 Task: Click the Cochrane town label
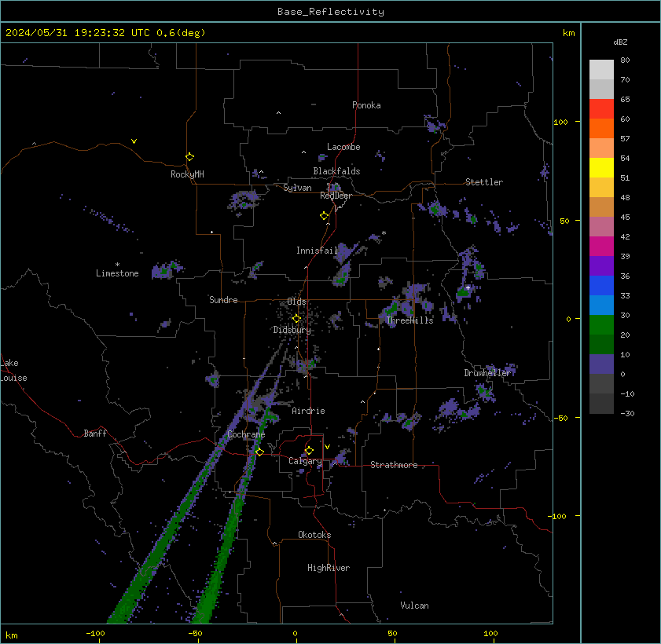click(246, 434)
